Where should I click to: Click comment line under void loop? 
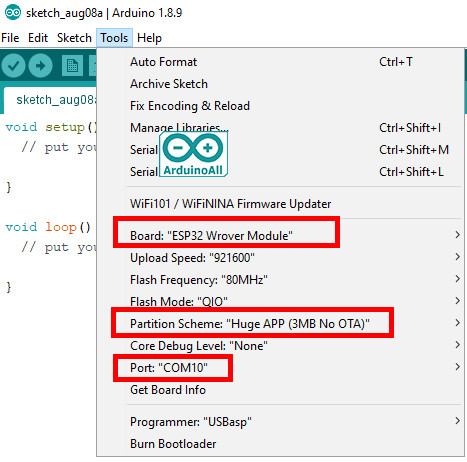(59, 247)
